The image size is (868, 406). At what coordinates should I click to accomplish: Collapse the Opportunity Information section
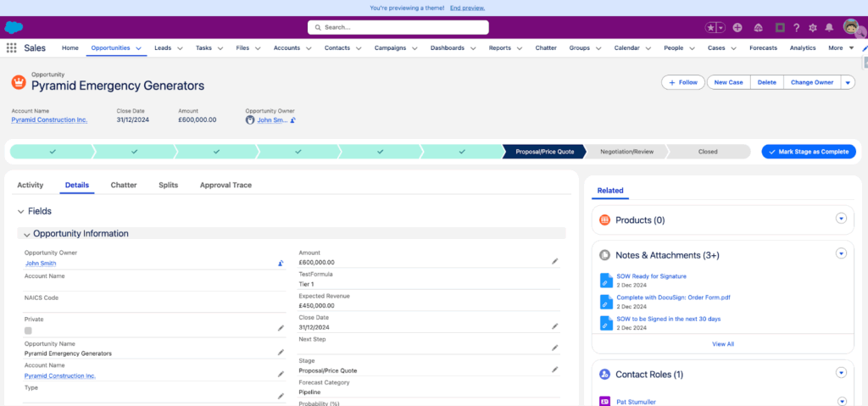coord(26,234)
